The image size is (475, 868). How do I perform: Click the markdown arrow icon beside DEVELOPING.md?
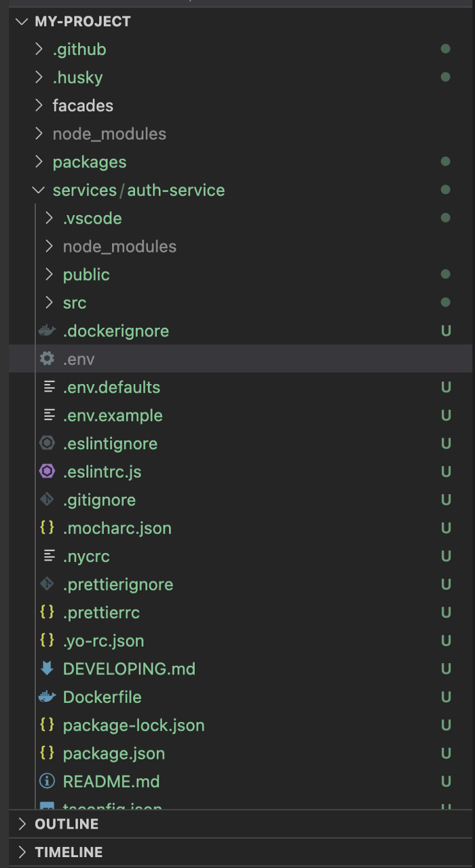[47, 668]
